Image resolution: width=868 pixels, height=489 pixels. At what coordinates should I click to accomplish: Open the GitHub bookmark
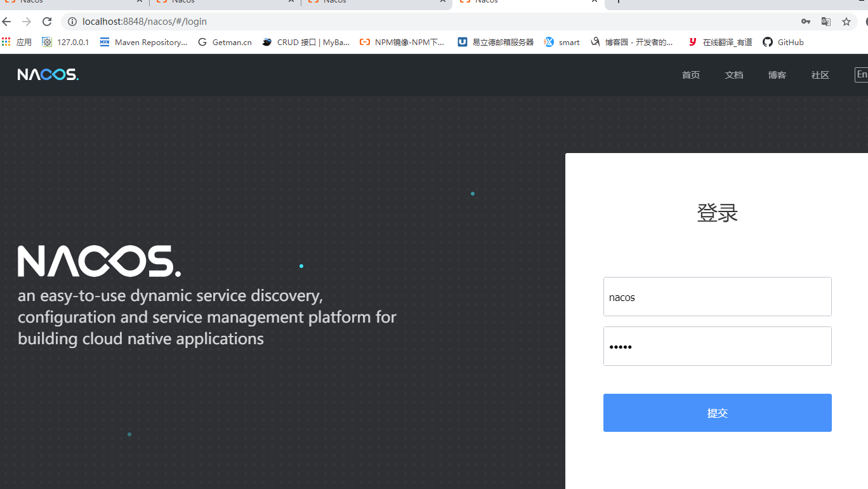[x=783, y=43]
